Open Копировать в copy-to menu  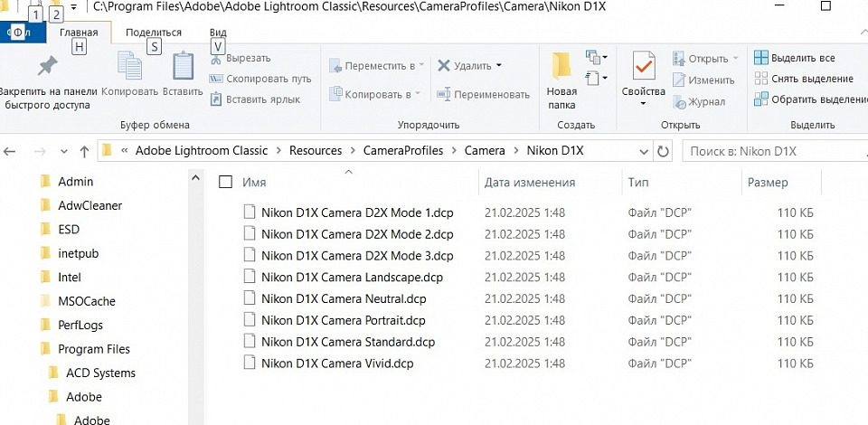[374, 94]
